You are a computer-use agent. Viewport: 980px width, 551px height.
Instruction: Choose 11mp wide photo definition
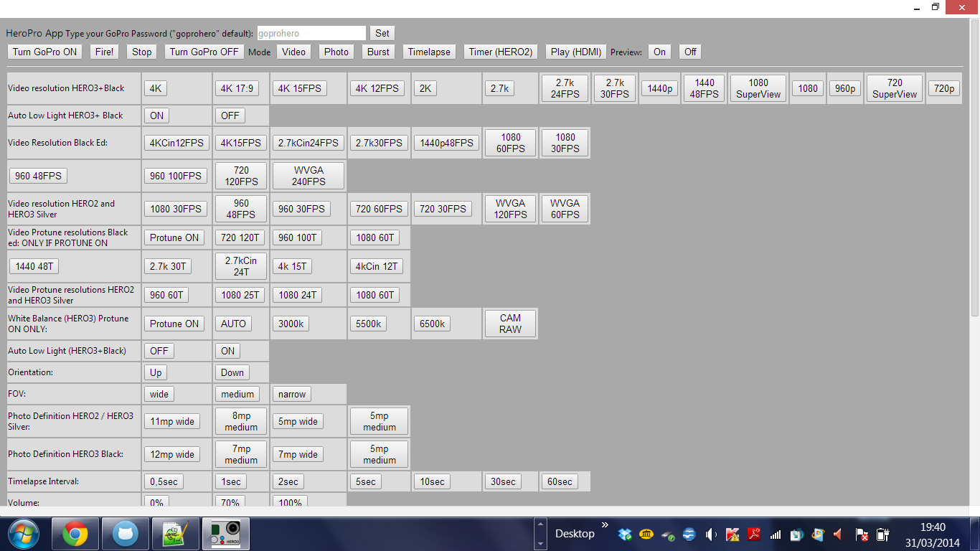pos(172,421)
